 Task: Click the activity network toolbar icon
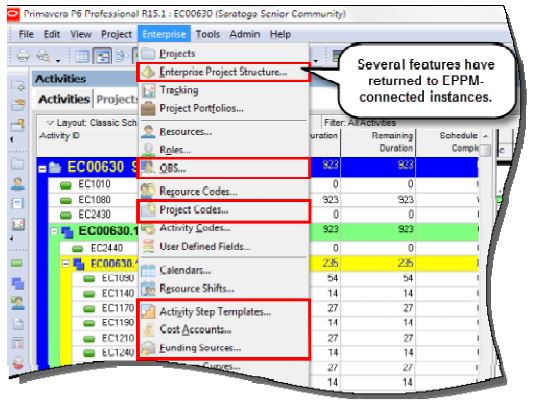tap(121, 56)
